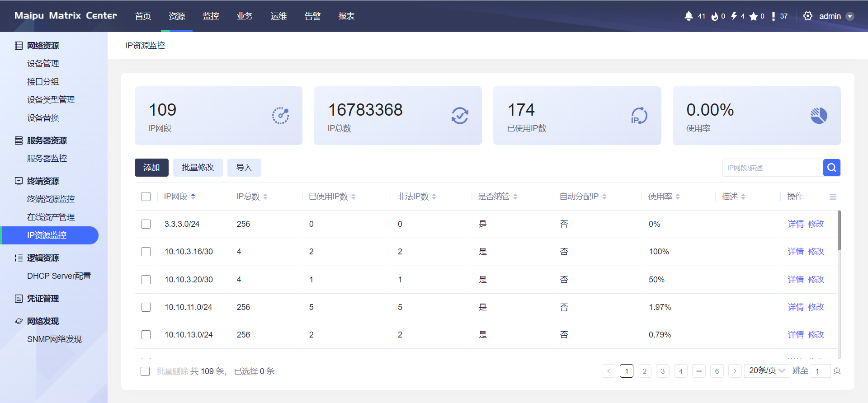Click the IP总数 card refresh-check icon
868x403 pixels.
460,116
